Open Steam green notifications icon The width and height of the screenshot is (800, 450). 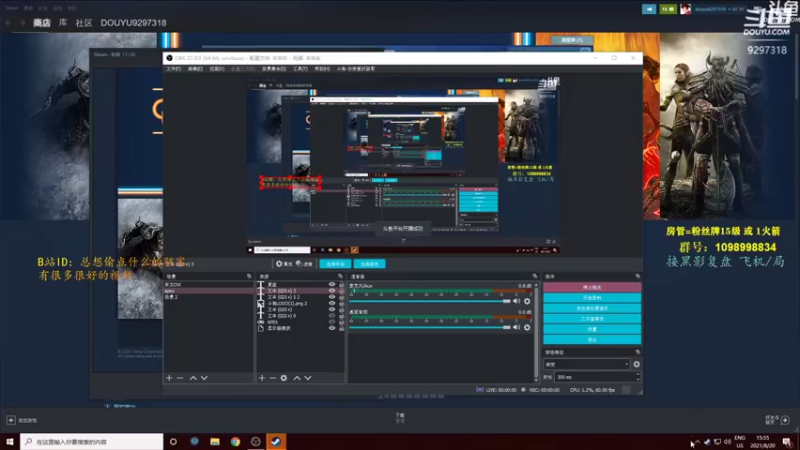[x=667, y=9]
